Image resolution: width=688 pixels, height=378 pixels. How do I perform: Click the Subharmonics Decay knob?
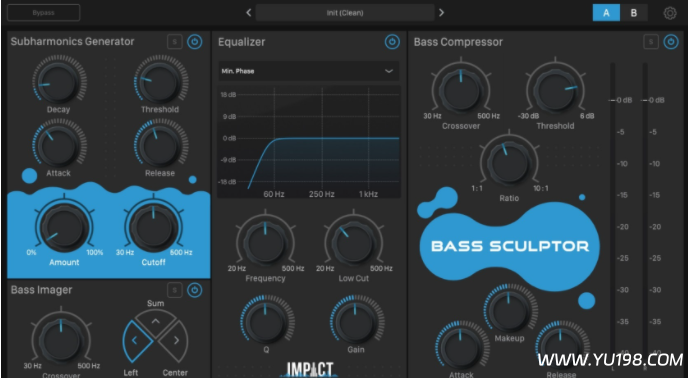click(59, 82)
